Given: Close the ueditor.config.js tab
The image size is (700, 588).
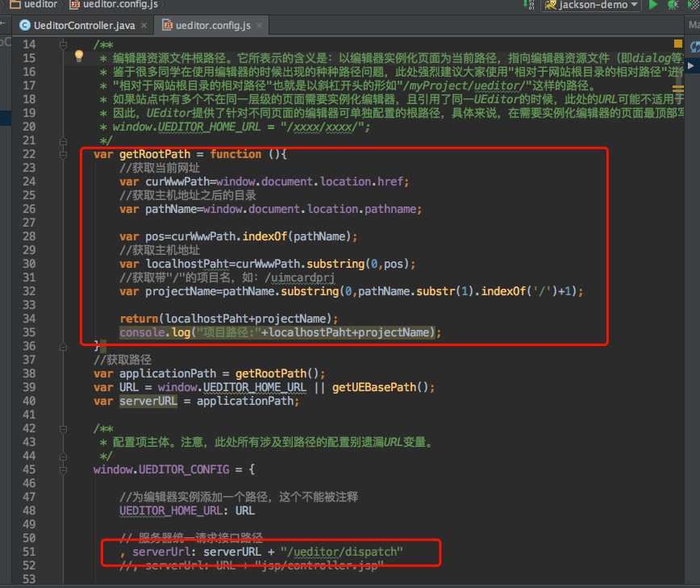Looking at the screenshot, I should tap(259, 26).
